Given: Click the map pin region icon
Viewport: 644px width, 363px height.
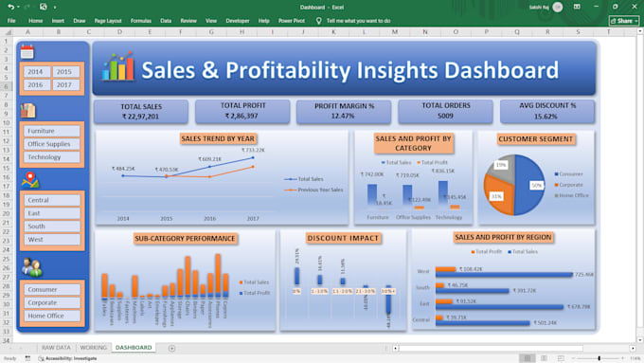Looking at the screenshot, I should (x=30, y=180).
